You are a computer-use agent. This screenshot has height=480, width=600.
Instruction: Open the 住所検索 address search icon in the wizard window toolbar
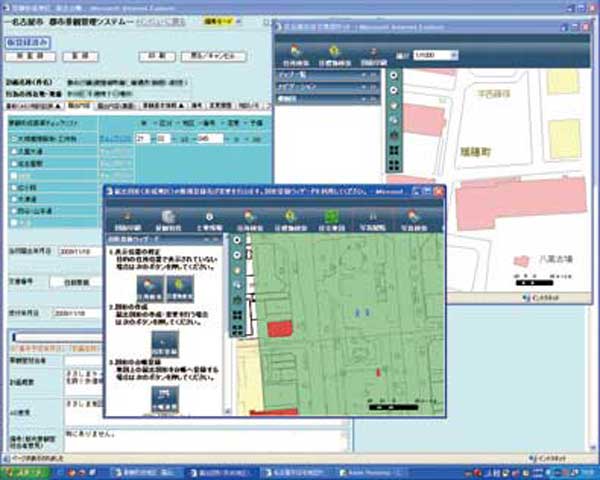[x=249, y=219]
